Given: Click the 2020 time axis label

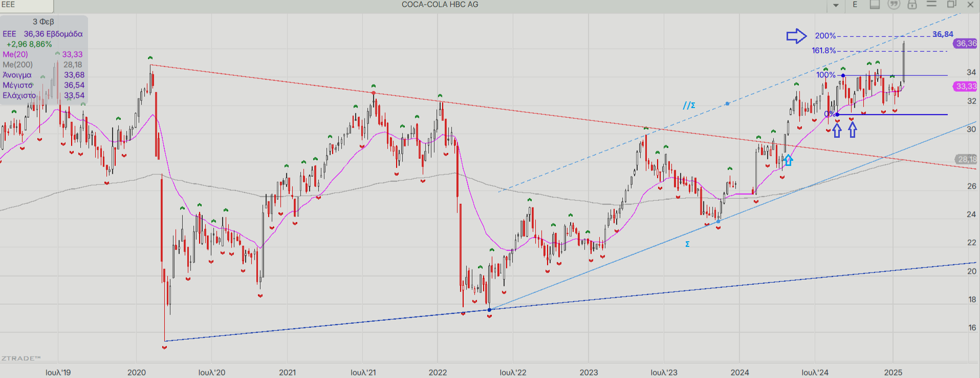Looking at the screenshot, I should pyautogui.click(x=137, y=372).
